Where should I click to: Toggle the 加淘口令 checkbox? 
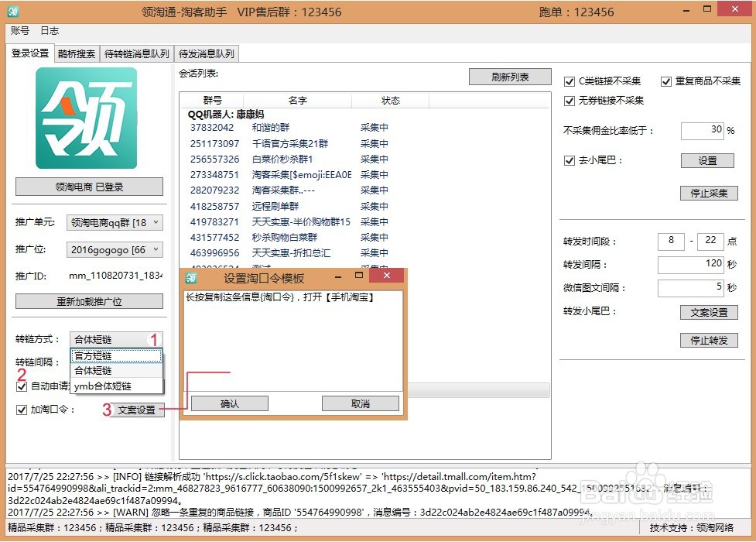[x=21, y=411]
